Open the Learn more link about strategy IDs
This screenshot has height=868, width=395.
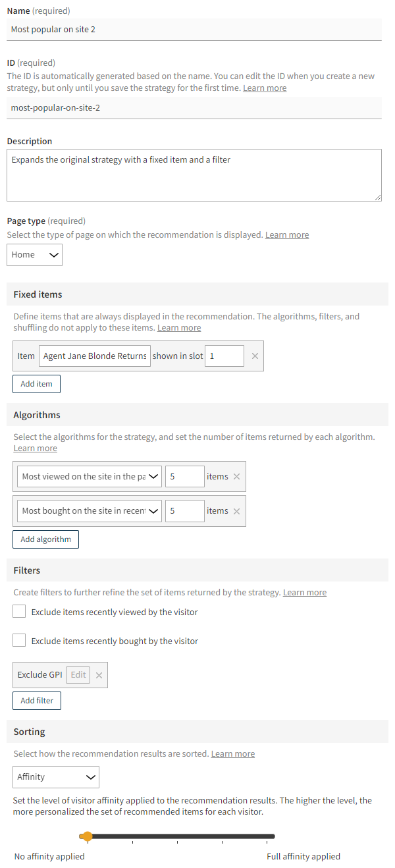[x=264, y=88]
